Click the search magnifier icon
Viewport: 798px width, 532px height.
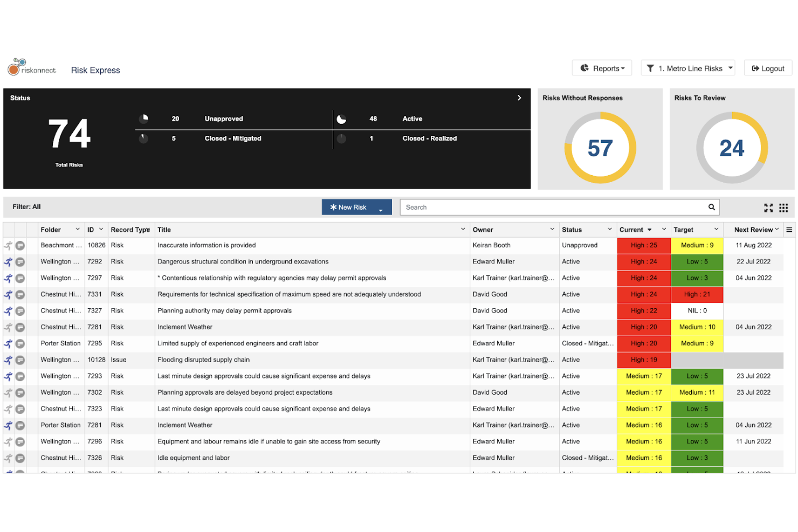point(711,207)
